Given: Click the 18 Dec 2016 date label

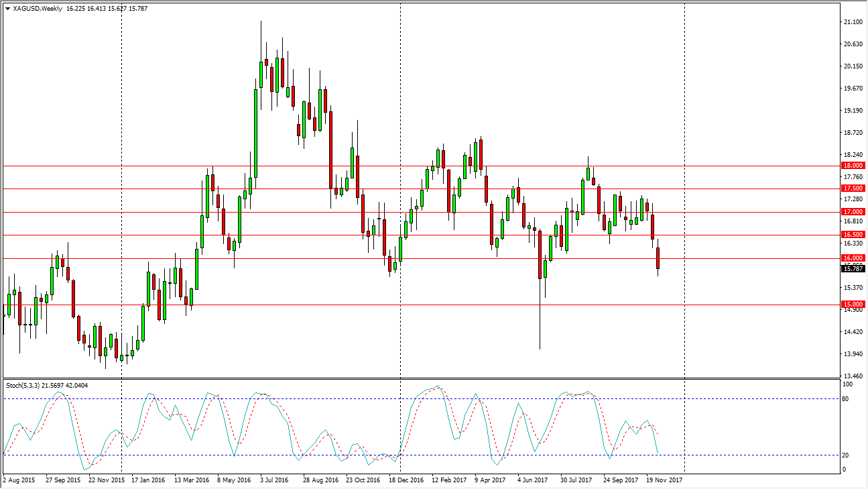Looking at the screenshot, I should click(406, 480).
